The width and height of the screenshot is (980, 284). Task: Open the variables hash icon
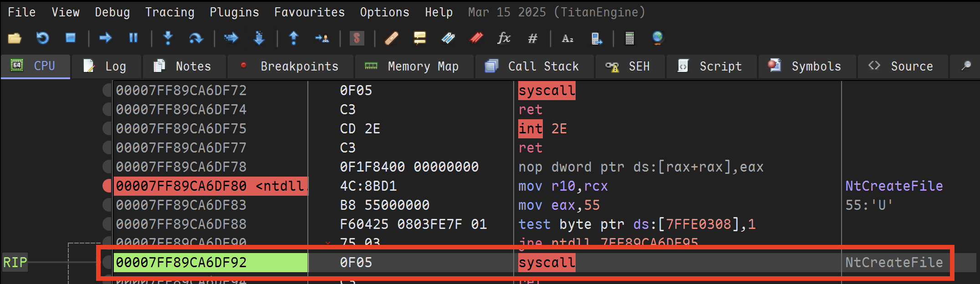pyautogui.click(x=532, y=38)
